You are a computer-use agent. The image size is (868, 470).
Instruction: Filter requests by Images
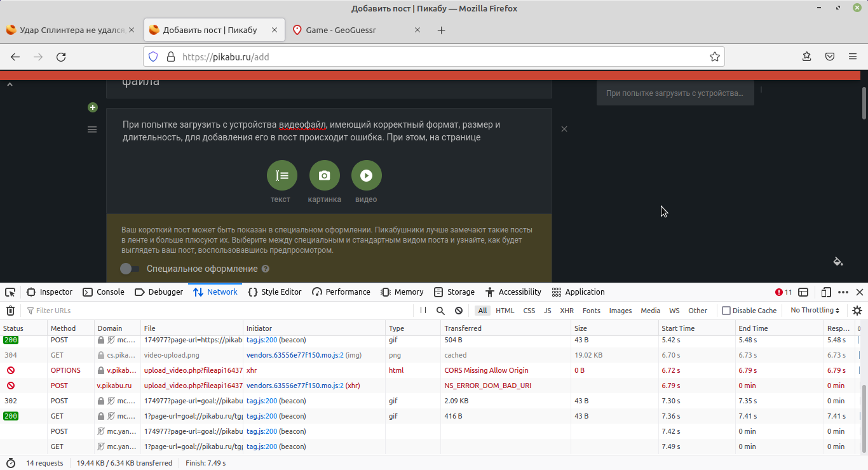tap(621, 311)
